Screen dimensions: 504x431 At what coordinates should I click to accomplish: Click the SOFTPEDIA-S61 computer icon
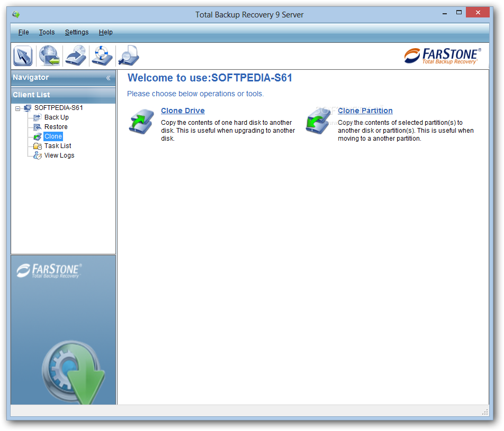click(x=28, y=108)
